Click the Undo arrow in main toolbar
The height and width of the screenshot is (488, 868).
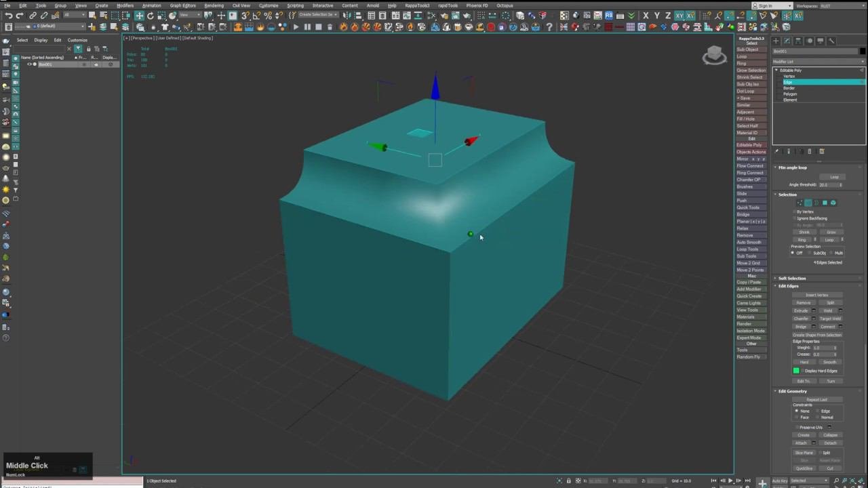pos(8,16)
